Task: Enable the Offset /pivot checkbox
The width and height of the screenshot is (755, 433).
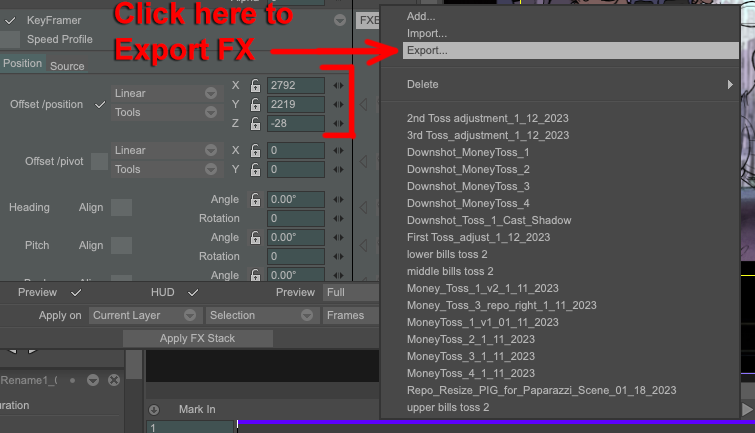Action: 100,161
